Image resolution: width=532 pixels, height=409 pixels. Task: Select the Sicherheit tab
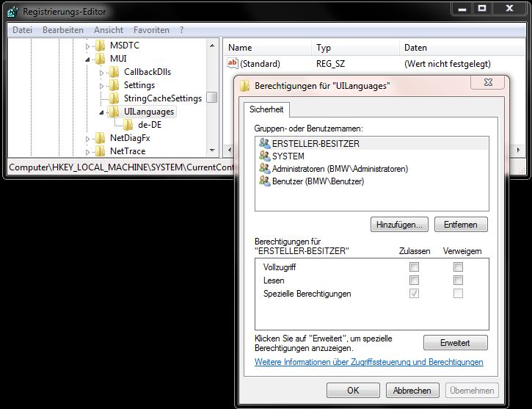pos(266,109)
